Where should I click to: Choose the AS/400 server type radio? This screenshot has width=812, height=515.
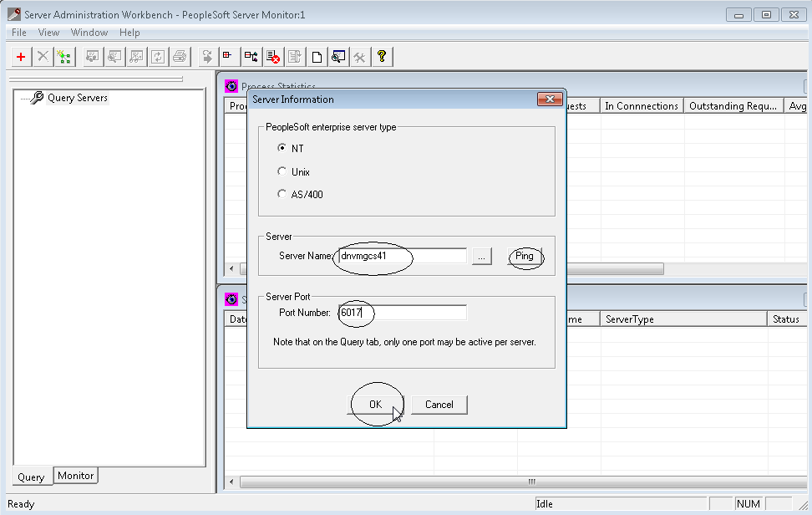pos(282,194)
